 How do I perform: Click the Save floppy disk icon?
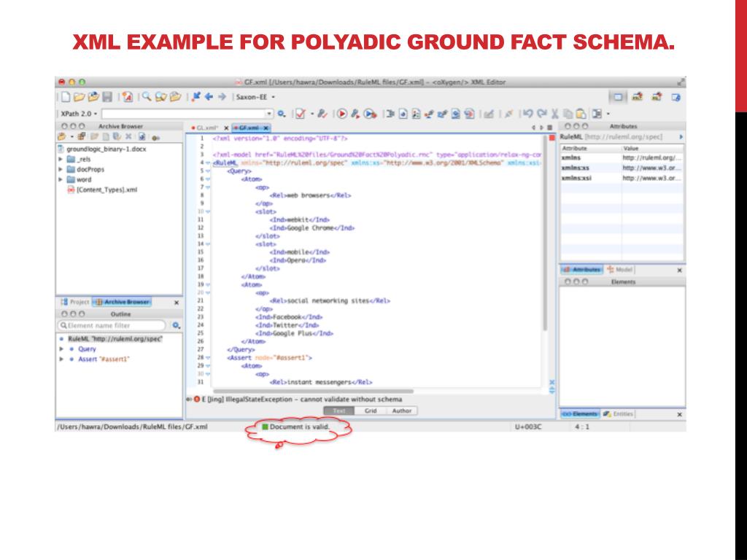(107, 97)
